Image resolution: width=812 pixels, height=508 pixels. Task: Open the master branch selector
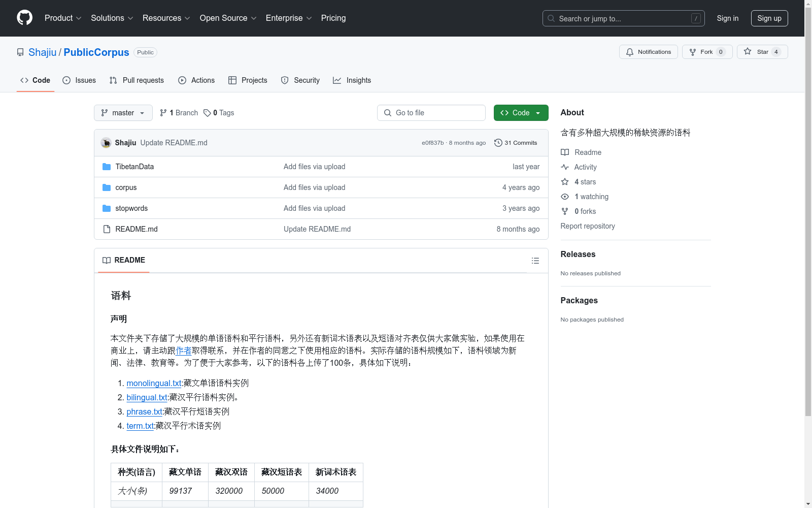coord(123,113)
